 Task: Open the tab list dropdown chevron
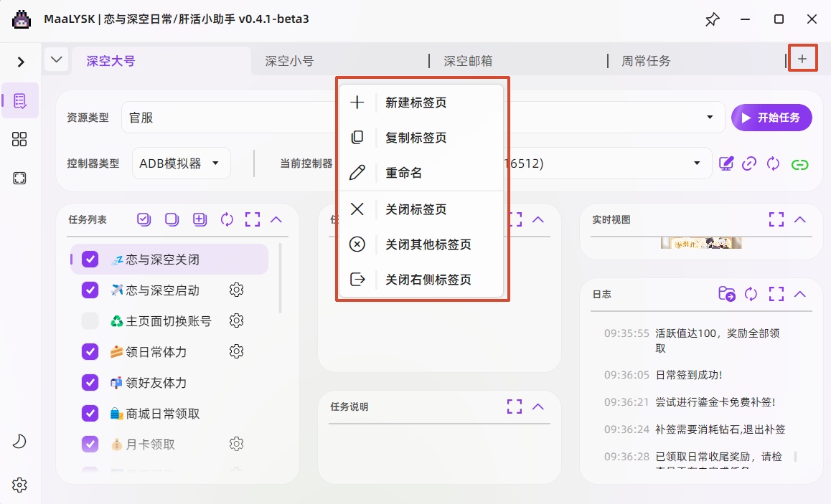(x=57, y=60)
